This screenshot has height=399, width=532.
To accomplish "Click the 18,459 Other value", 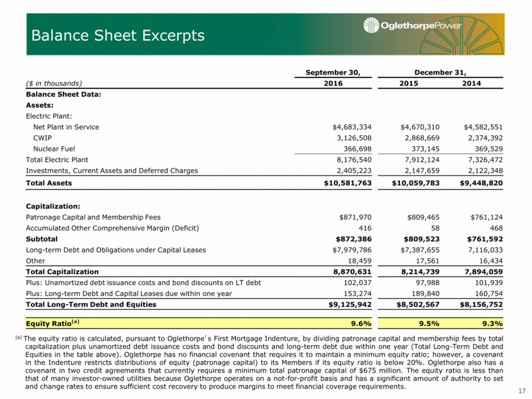I will pos(360,261).
